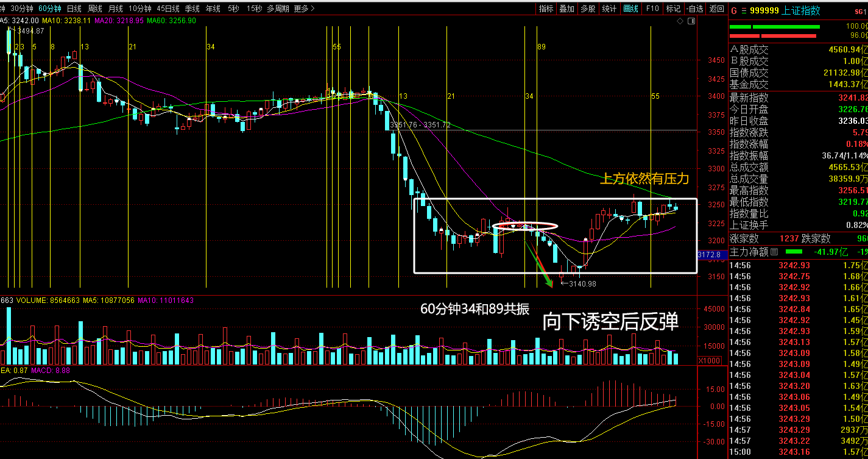Click the 今日开盘 row

(x=798, y=109)
